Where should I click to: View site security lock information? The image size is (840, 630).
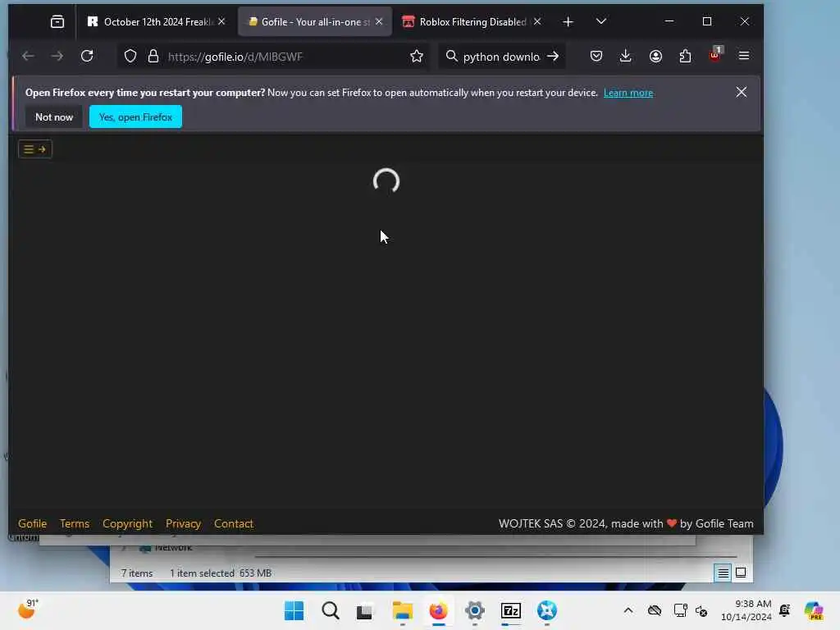tap(153, 57)
